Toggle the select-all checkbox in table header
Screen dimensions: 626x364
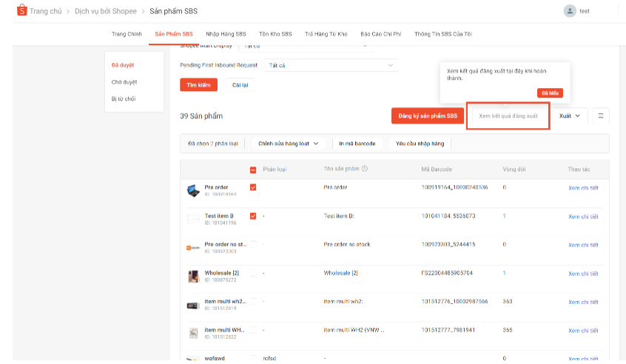[253, 169]
